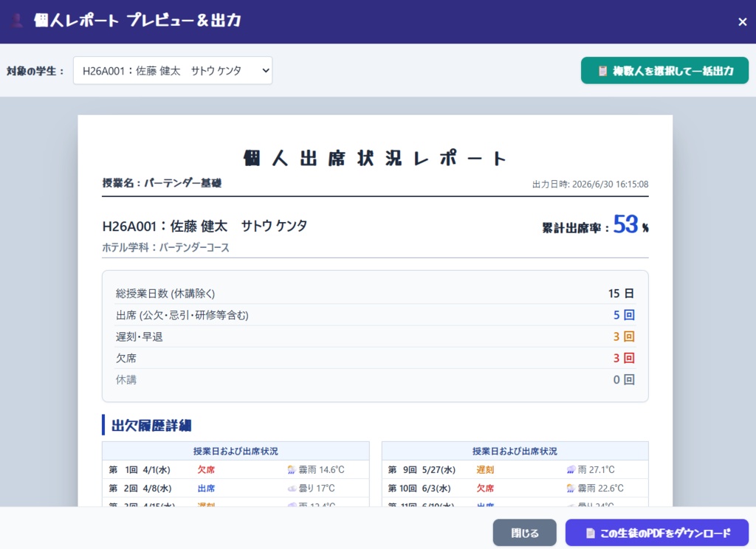Open the 対象の学生 student dropdown
The width and height of the screenshot is (756, 549).
point(173,70)
